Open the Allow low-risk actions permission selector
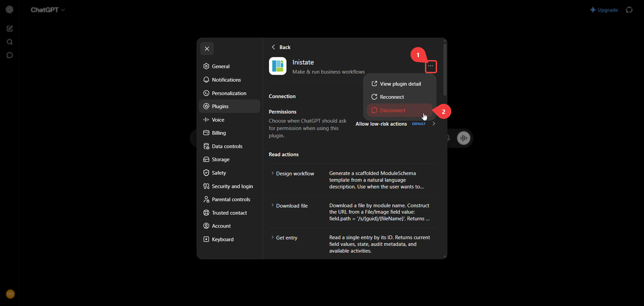 pyautogui.click(x=395, y=124)
